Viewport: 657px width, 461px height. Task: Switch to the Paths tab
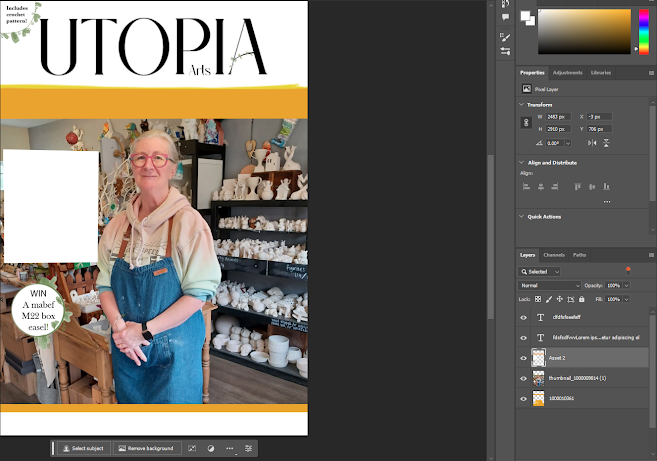click(579, 255)
